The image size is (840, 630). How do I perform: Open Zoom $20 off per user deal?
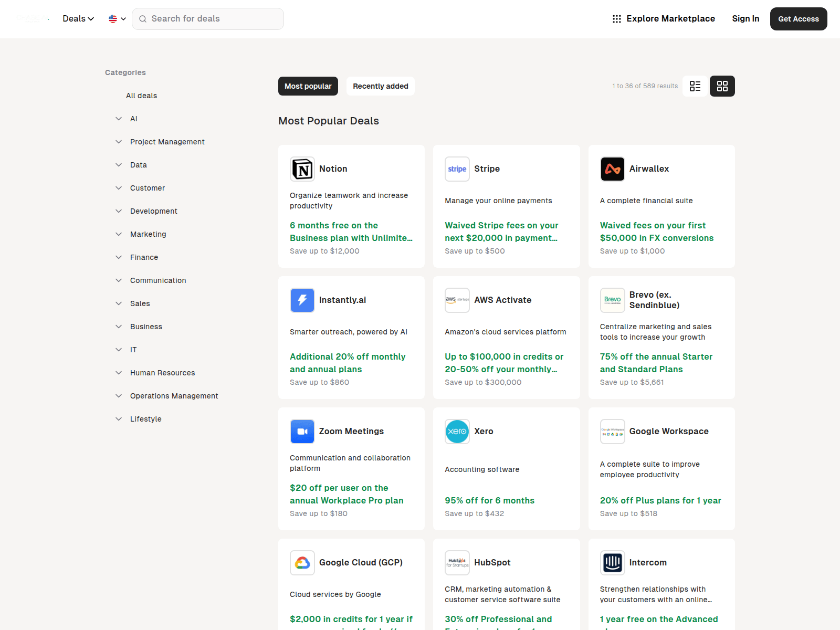(x=346, y=494)
